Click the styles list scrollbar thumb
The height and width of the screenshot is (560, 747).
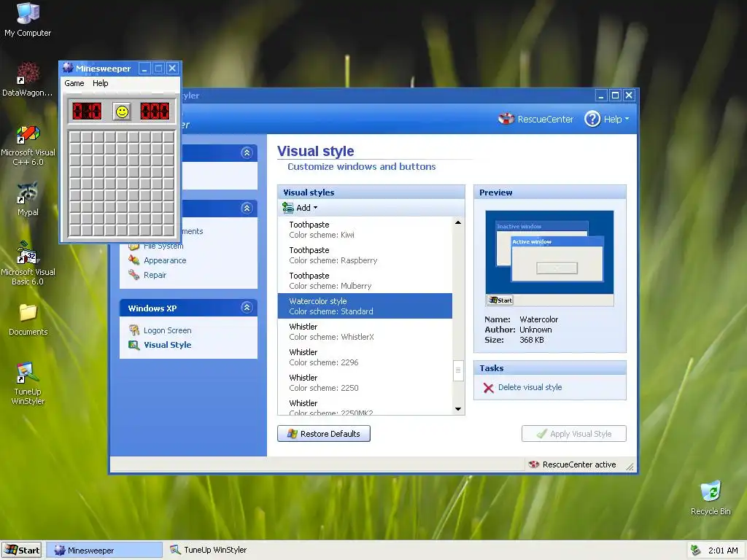tap(458, 370)
